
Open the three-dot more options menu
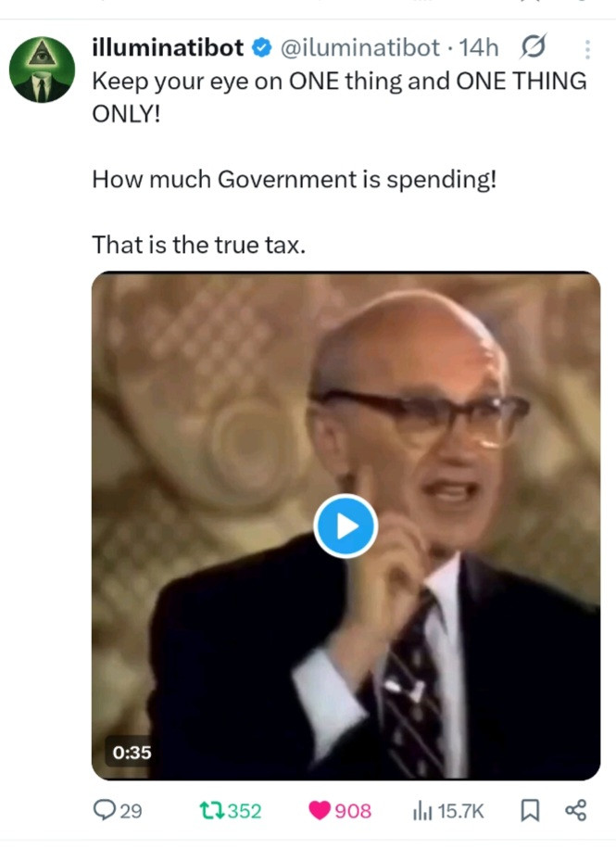587,49
